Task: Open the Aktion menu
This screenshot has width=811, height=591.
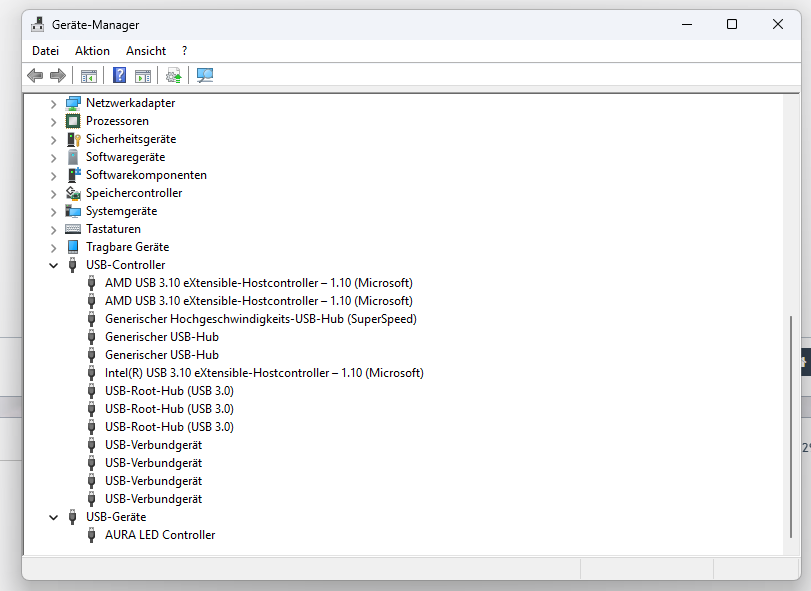Action: pos(92,51)
